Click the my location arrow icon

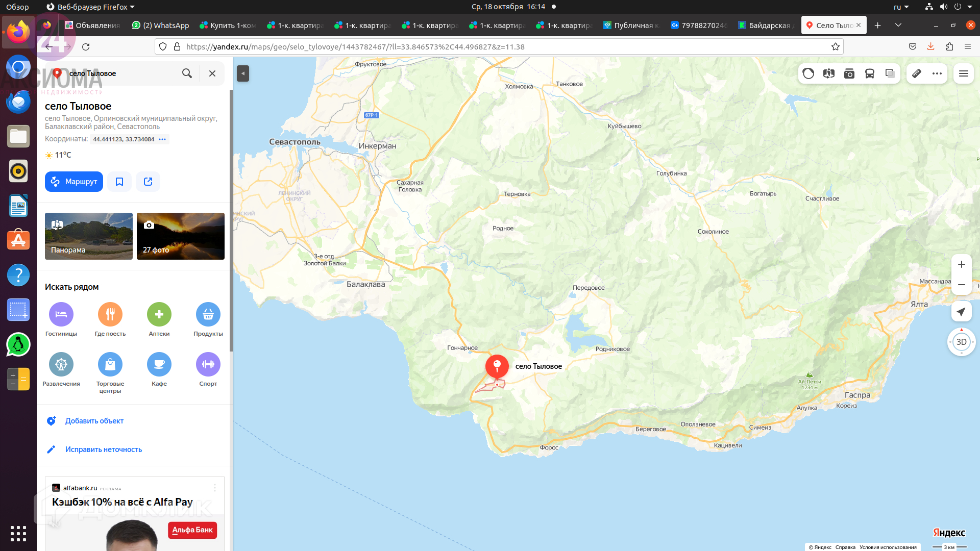(961, 312)
